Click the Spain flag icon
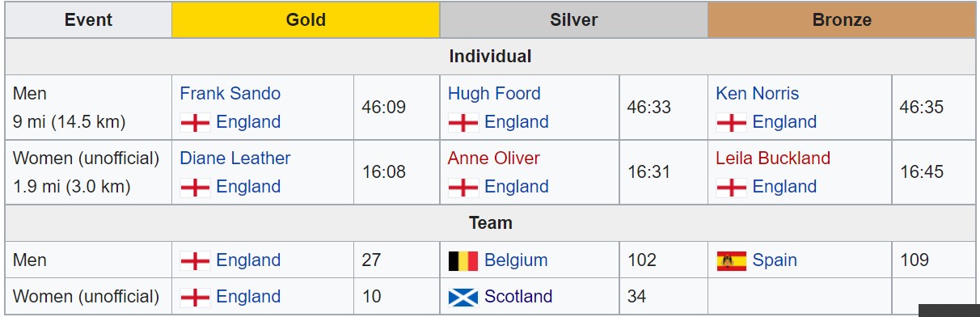 coord(731,260)
